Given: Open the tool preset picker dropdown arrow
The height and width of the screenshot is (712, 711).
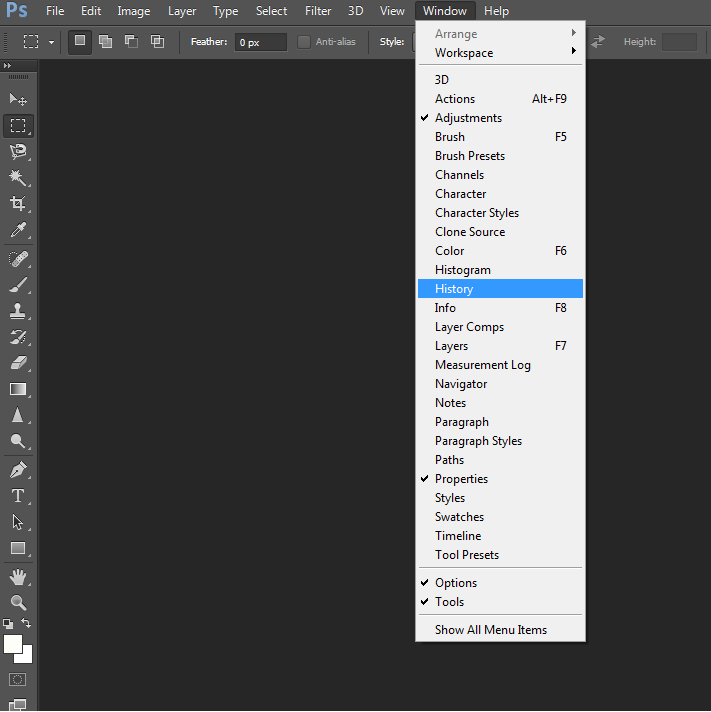Looking at the screenshot, I should (x=51, y=42).
